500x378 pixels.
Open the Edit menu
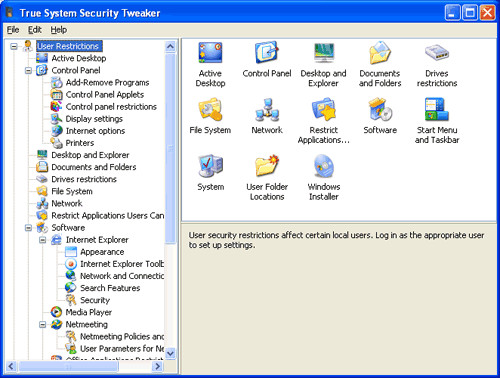[x=34, y=30]
